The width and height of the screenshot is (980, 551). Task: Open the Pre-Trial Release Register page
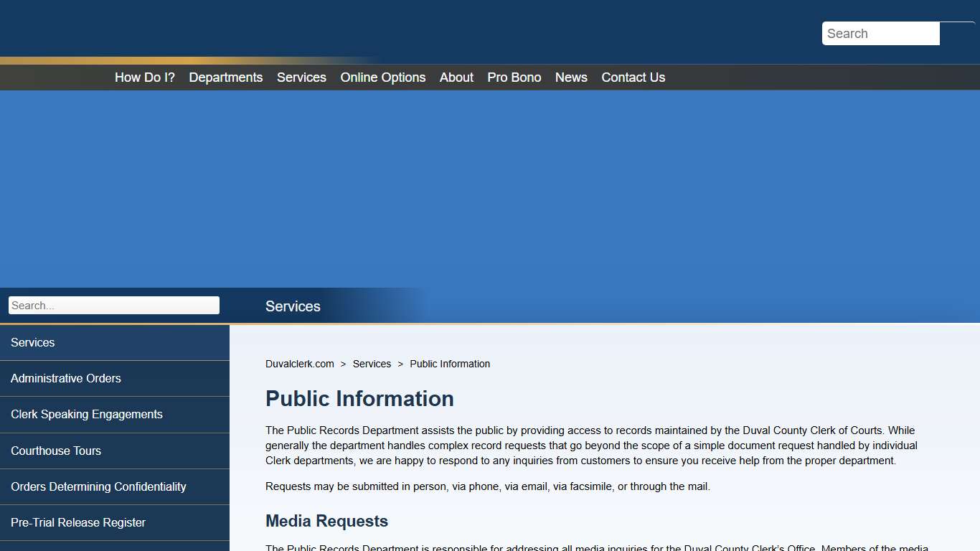[78, 522]
